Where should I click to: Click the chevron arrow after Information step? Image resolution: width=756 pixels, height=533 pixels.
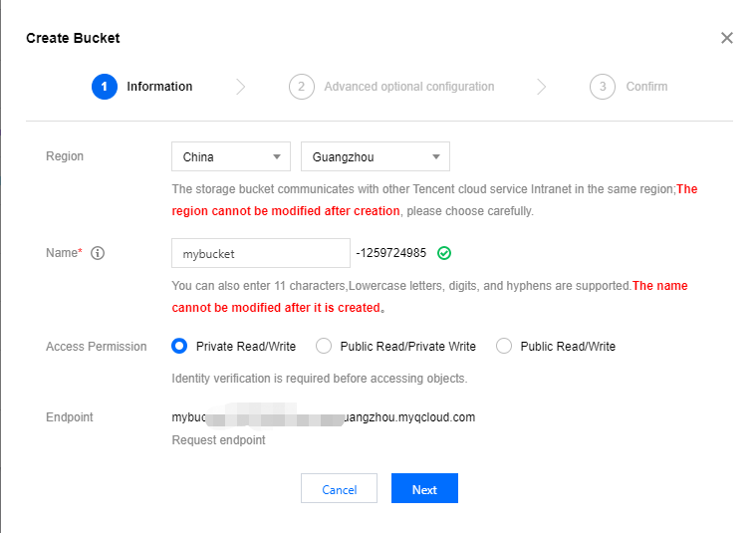coord(241,87)
